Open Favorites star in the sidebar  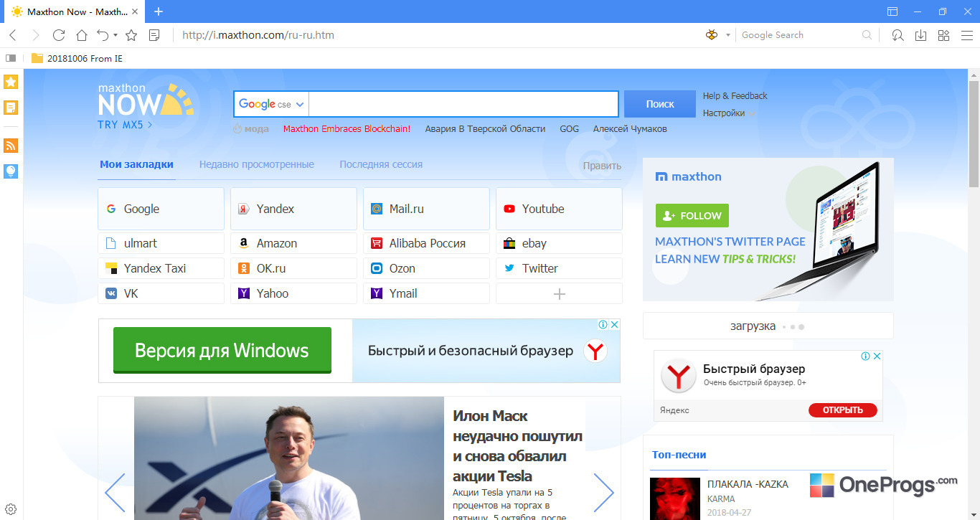(11, 82)
